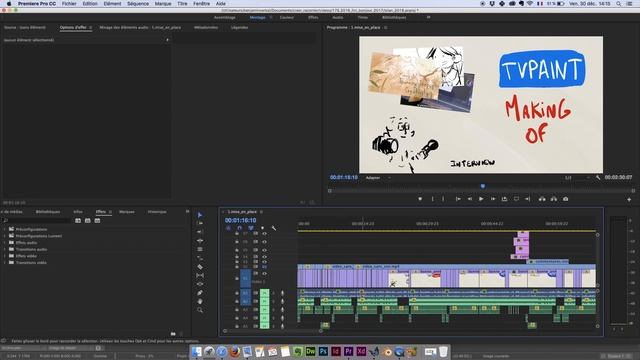Toggle linked selection in timeline

(x=251, y=228)
